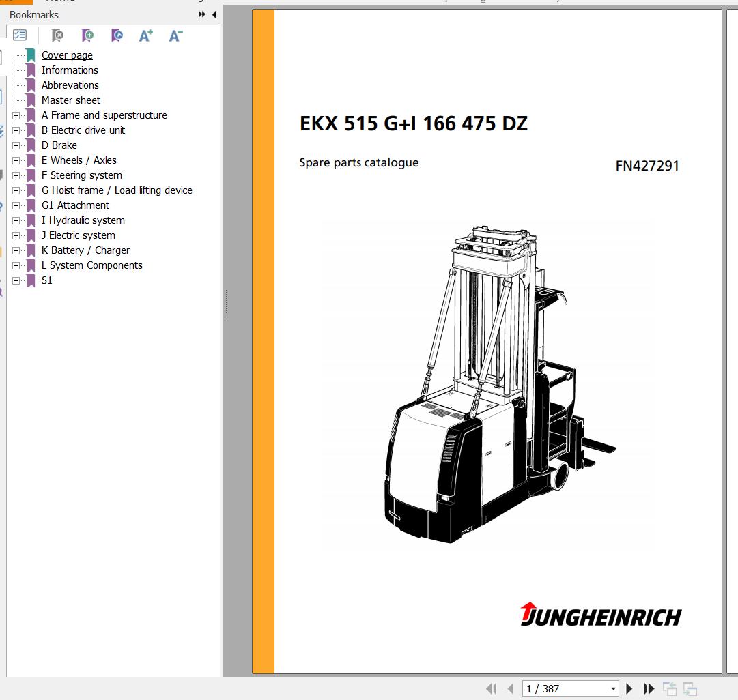This screenshot has width=738, height=700.
Task: Expand the I Hydraulic system bookmark
Action: click(16, 220)
